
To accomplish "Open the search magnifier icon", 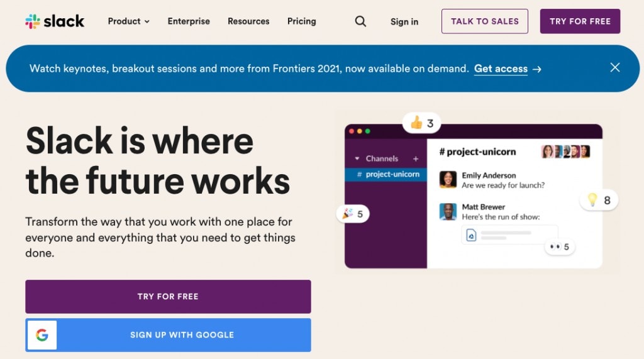I will pyautogui.click(x=360, y=21).
